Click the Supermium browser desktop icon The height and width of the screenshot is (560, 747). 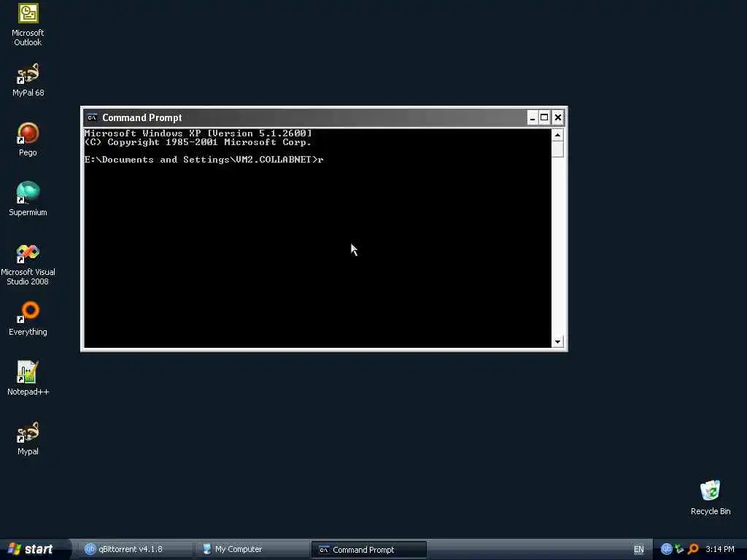[x=28, y=199]
